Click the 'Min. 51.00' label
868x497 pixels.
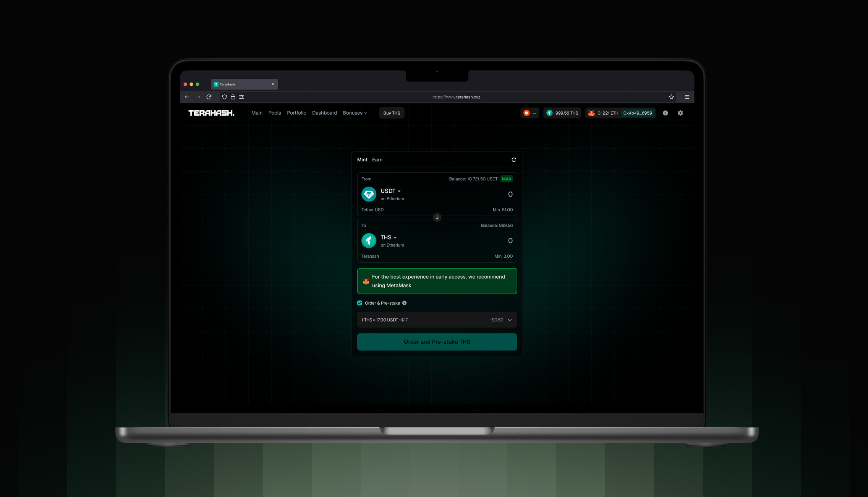(503, 210)
